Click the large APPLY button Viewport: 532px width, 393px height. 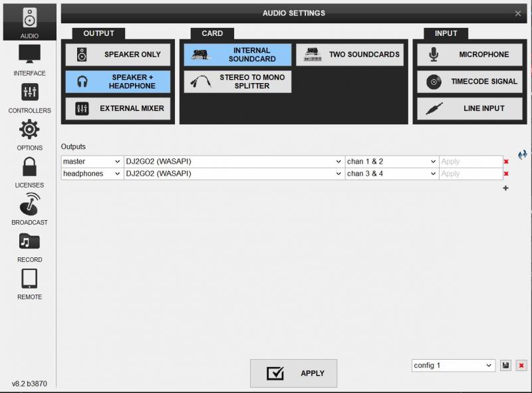293,373
